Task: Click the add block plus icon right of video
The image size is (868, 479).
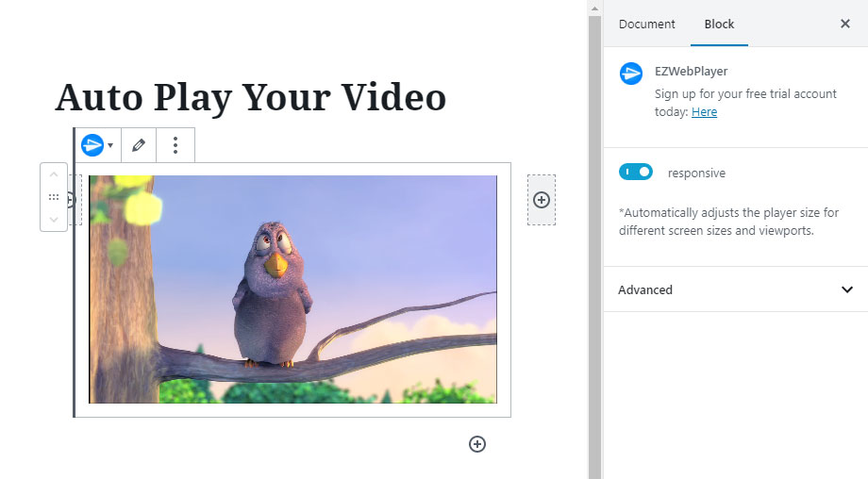Action: point(542,200)
